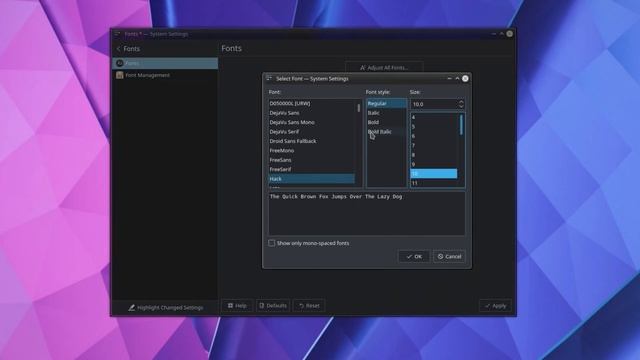
Task: Close the System Settings main window
Action: point(509,34)
